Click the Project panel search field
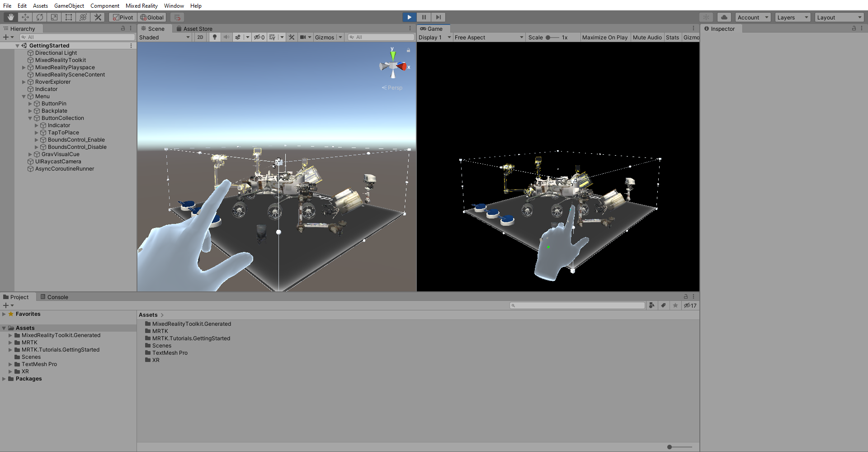 [x=577, y=305]
